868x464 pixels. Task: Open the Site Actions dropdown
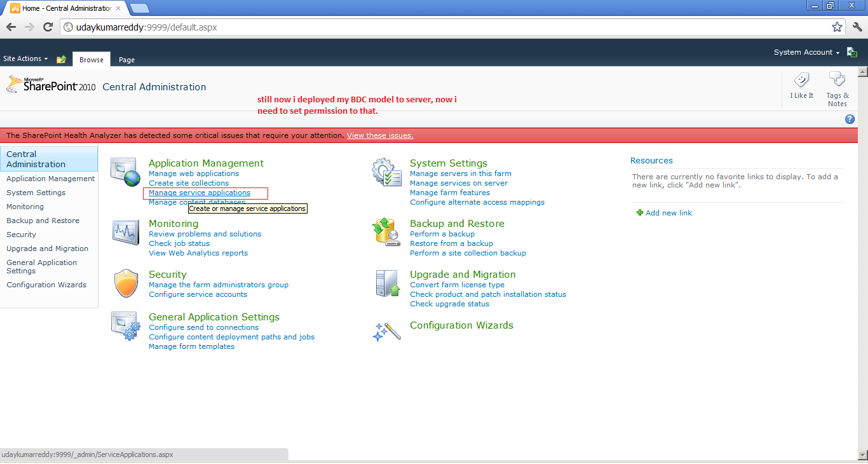pyautogui.click(x=25, y=58)
